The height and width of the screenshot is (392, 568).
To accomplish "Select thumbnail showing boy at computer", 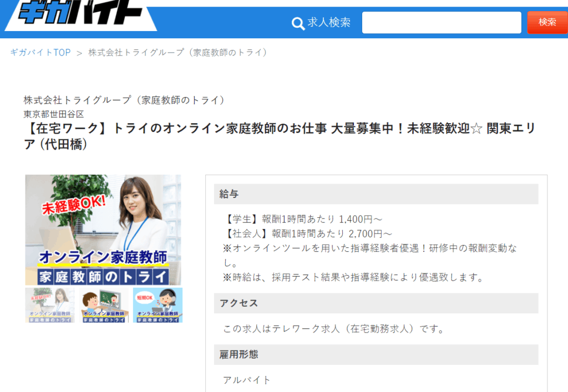I will tap(104, 305).
